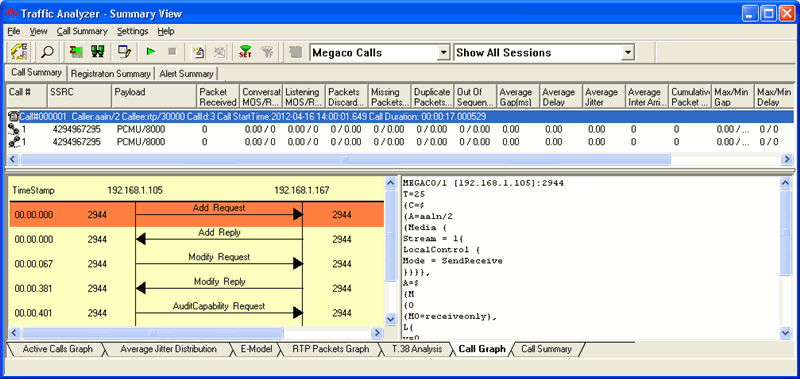Sort by Missing Packets column header
Image resolution: width=800 pixels, height=379 pixels.
(x=389, y=97)
